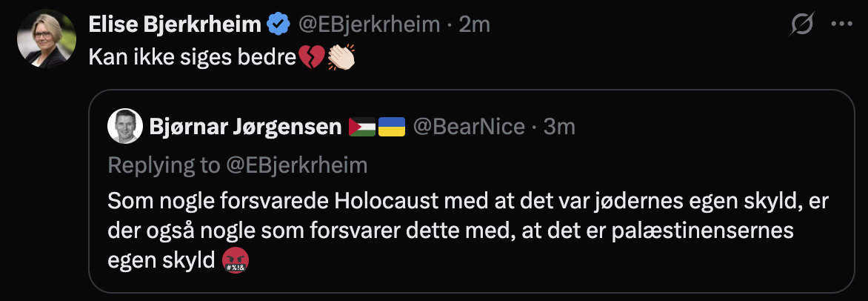Open Elise Bjerkrheim display name link
The width and height of the screenshot is (868, 301).
point(175,24)
